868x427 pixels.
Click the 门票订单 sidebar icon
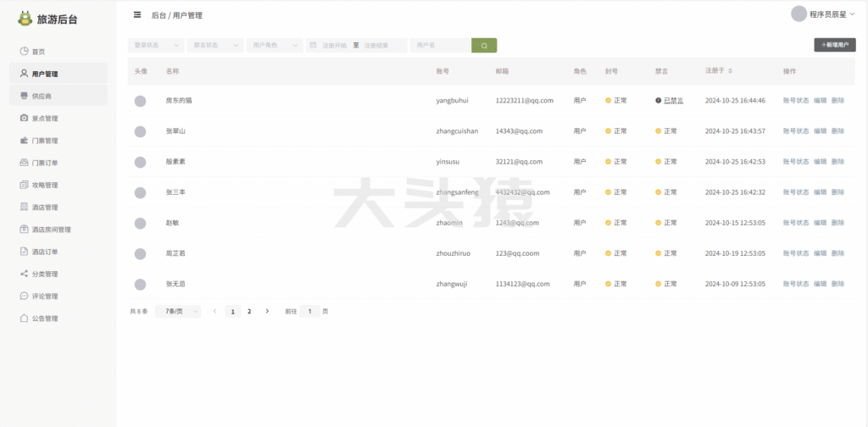(24, 163)
